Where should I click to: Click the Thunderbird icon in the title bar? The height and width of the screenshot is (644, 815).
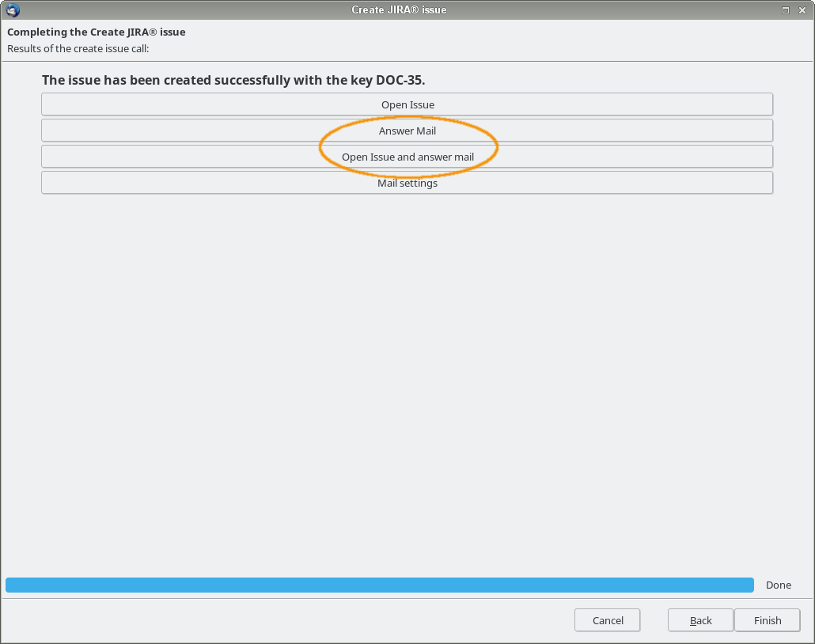pyautogui.click(x=12, y=10)
